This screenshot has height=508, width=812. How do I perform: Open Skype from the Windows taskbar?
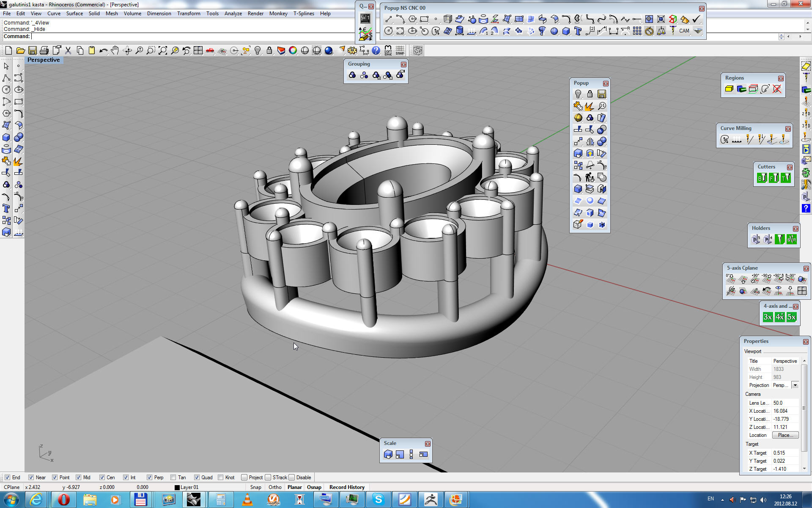click(378, 500)
